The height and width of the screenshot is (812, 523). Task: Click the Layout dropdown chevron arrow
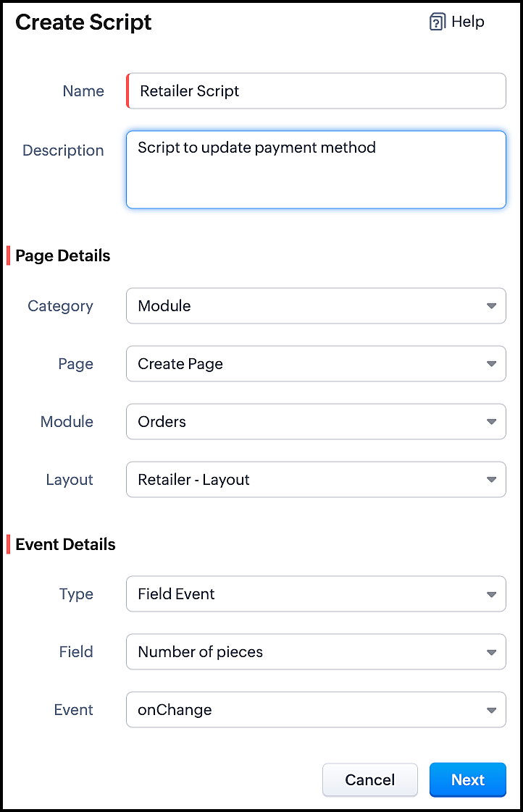click(492, 479)
